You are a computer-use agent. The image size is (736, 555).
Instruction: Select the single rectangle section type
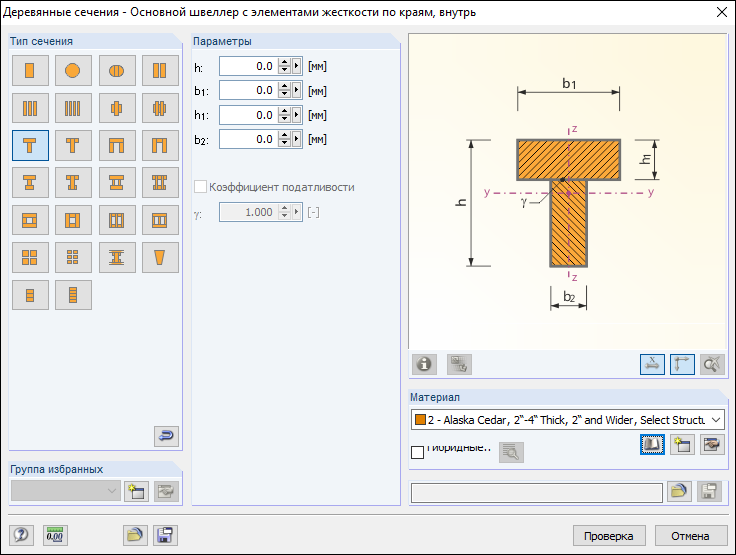(30, 70)
